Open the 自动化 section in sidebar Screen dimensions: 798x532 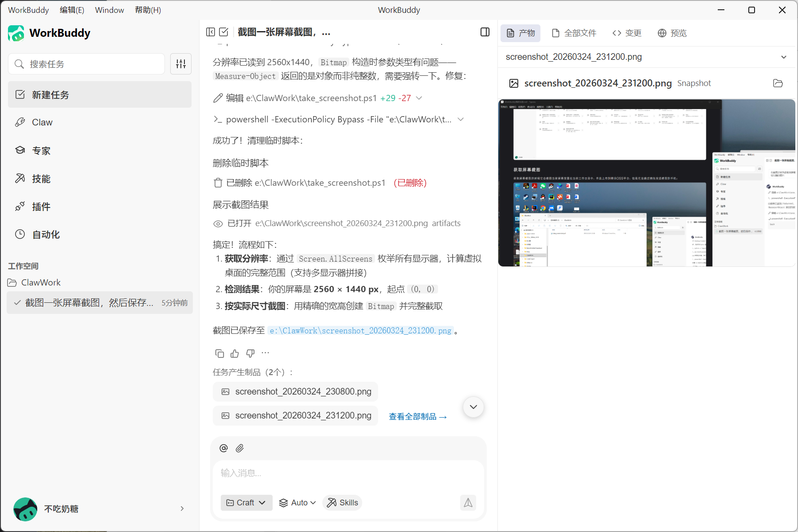tap(100, 235)
